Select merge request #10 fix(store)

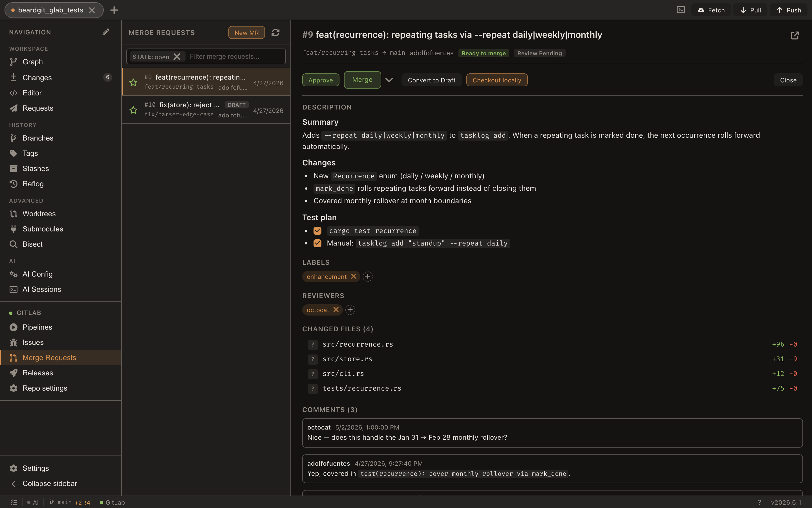pyautogui.click(x=206, y=110)
